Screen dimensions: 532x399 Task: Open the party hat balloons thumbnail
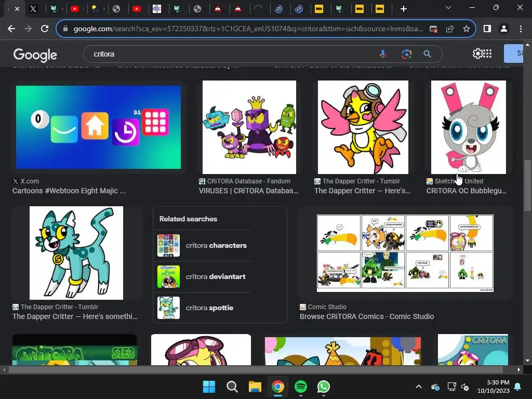(343, 351)
